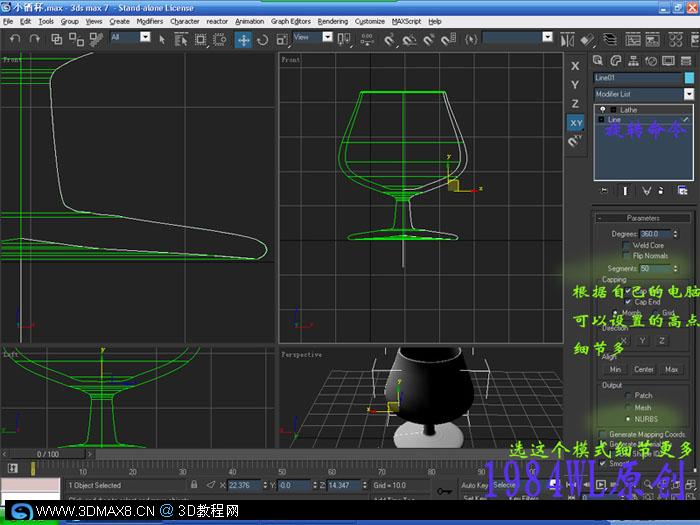Activate the Select and Link tool

tap(57, 39)
